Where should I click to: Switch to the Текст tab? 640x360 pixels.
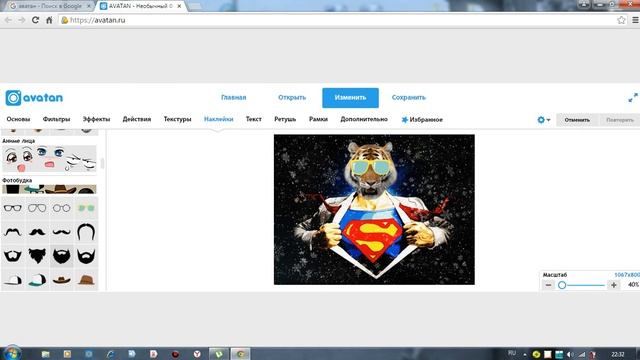point(253,119)
